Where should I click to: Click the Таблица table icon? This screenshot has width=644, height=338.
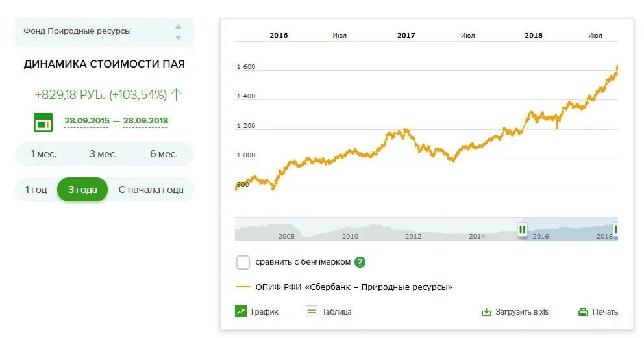click(312, 311)
